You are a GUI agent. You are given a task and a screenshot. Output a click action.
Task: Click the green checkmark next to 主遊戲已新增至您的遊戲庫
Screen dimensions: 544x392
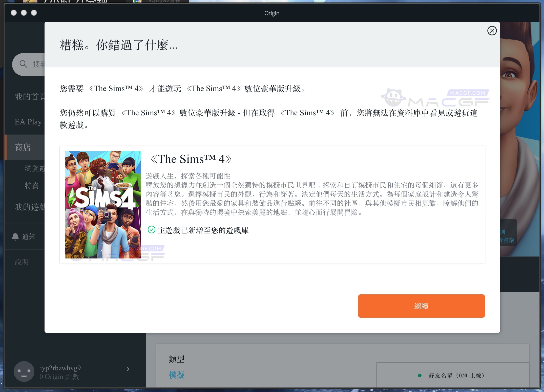pyautogui.click(x=151, y=230)
